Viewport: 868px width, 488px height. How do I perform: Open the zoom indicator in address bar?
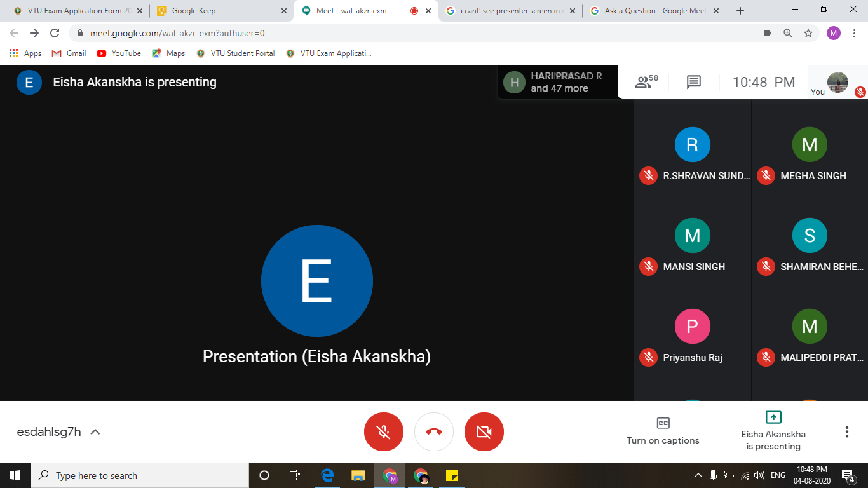tap(787, 33)
